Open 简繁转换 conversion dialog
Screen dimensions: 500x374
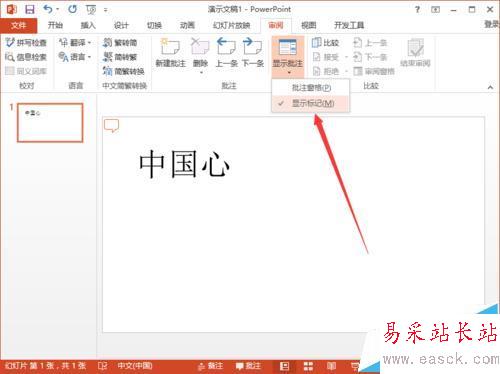coord(124,71)
